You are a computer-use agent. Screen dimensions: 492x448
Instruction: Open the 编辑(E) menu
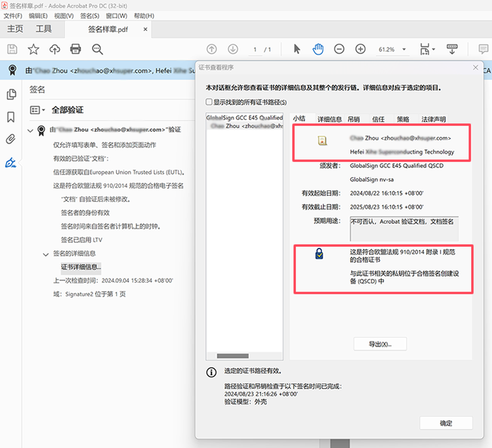point(39,16)
